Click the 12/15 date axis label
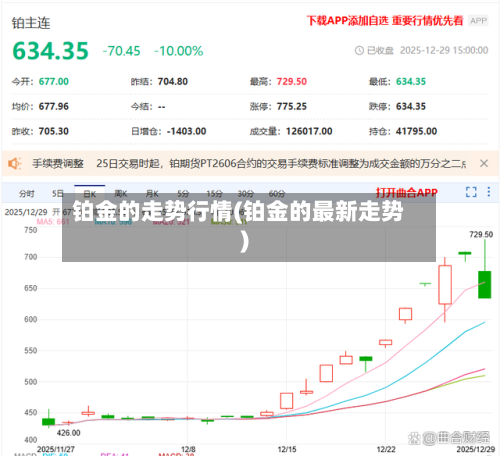The height and width of the screenshot is (456, 500). pos(287,449)
